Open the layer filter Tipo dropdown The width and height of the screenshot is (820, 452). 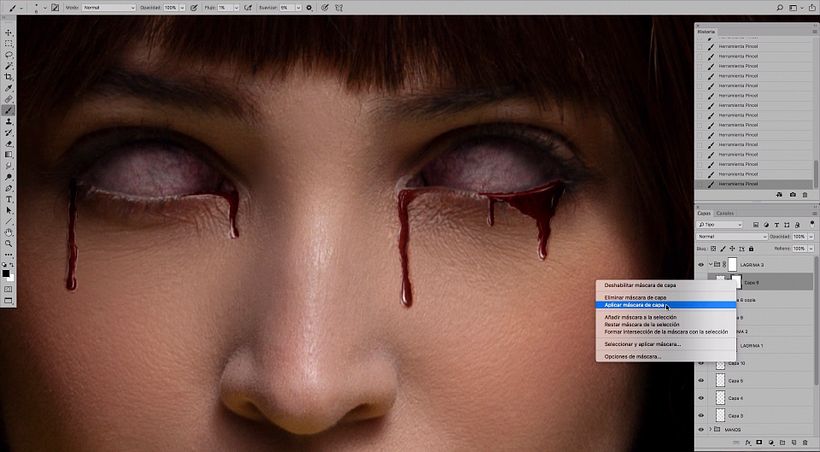pos(720,224)
